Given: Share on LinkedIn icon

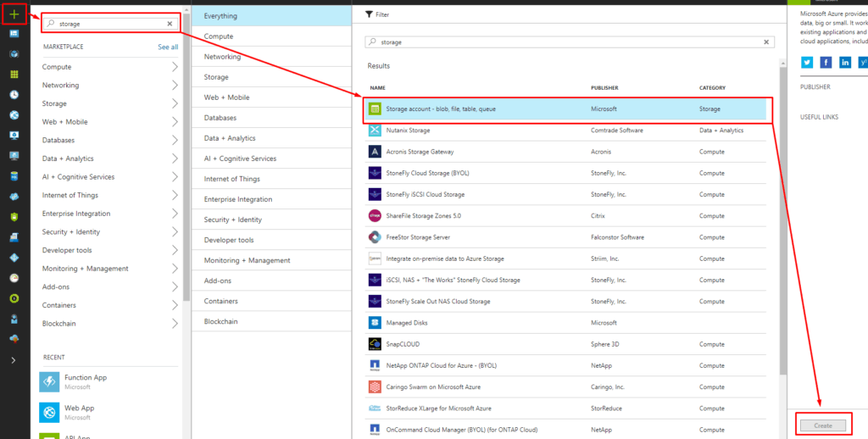Looking at the screenshot, I should (x=845, y=63).
